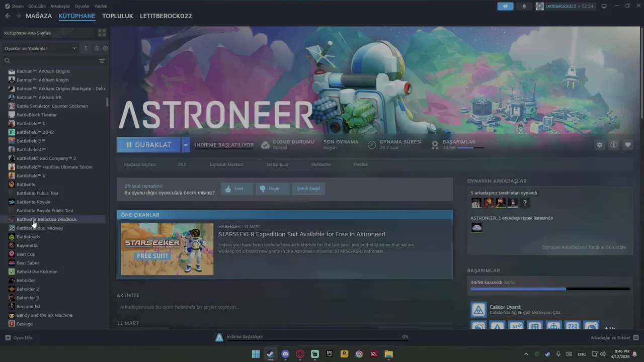Open the STARSEEKER Expedition Suit news headline
Viewport: 644px width, 362px height.
302,234
